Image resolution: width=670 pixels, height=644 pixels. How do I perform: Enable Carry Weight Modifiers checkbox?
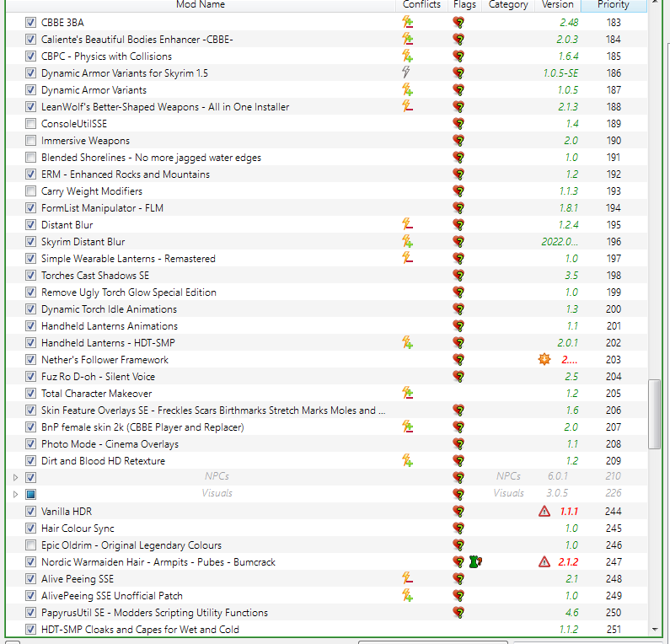coord(30,191)
